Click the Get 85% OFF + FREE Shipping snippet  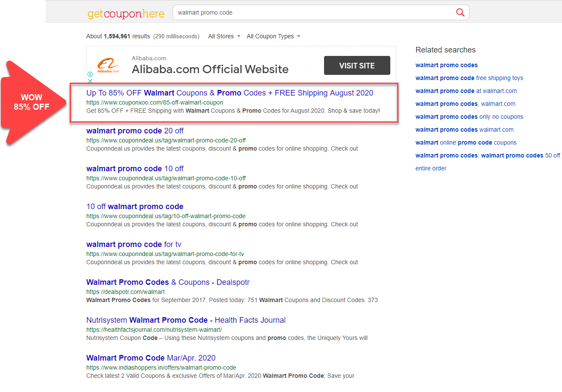233,111
